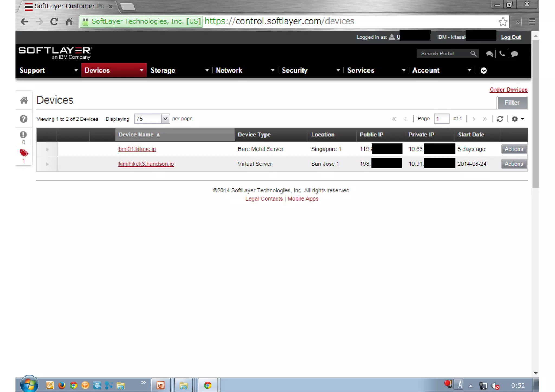Click the Order Devices link
Viewport: 555px width, 392px height.
tap(508, 90)
